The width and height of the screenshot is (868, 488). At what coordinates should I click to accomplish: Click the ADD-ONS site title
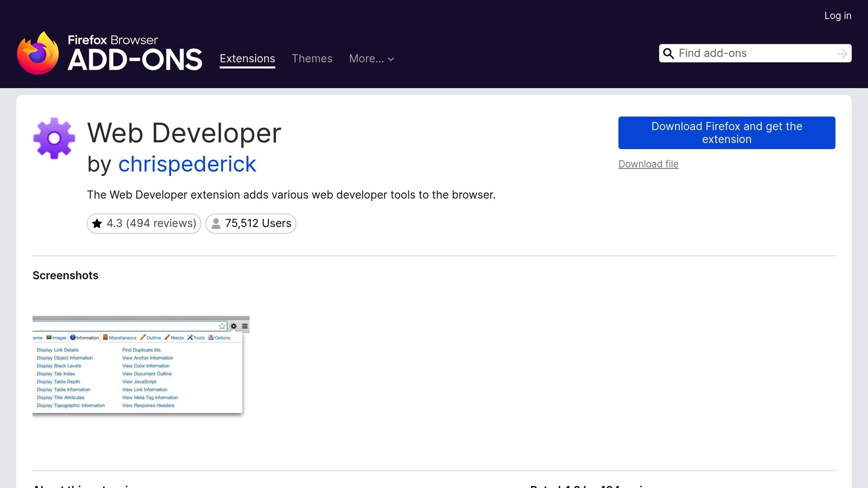pos(135,60)
